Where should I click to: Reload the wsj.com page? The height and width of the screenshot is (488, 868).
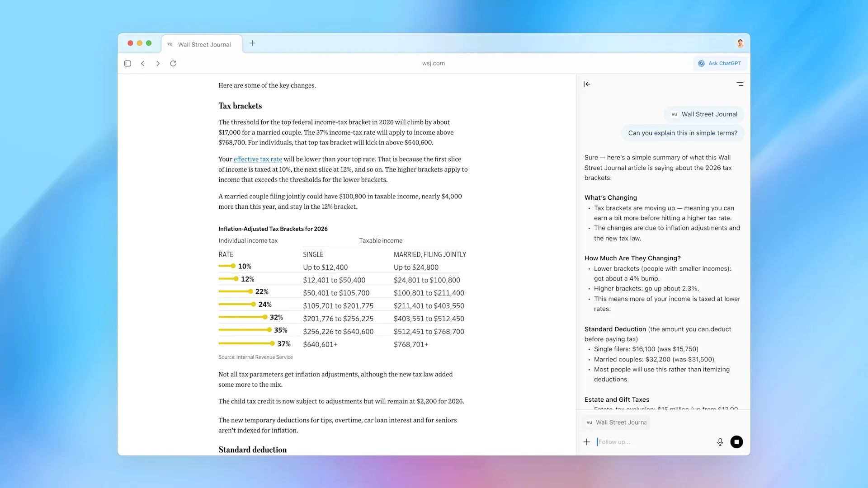coord(173,63)
